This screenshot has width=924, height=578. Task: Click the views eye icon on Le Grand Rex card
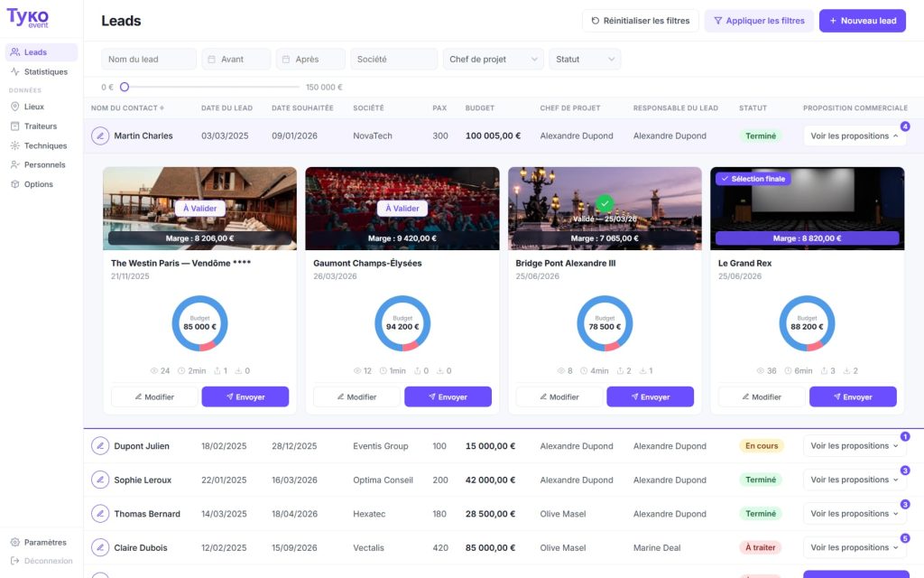coord(760,371)
